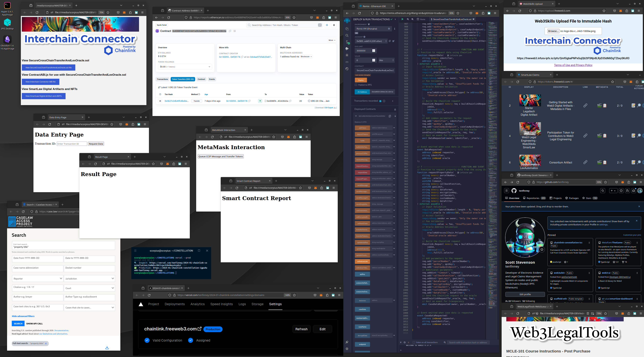Open GitHub hamburger navigation menu icon
Viewport: 644px width, 357px height.
point(506,191)
